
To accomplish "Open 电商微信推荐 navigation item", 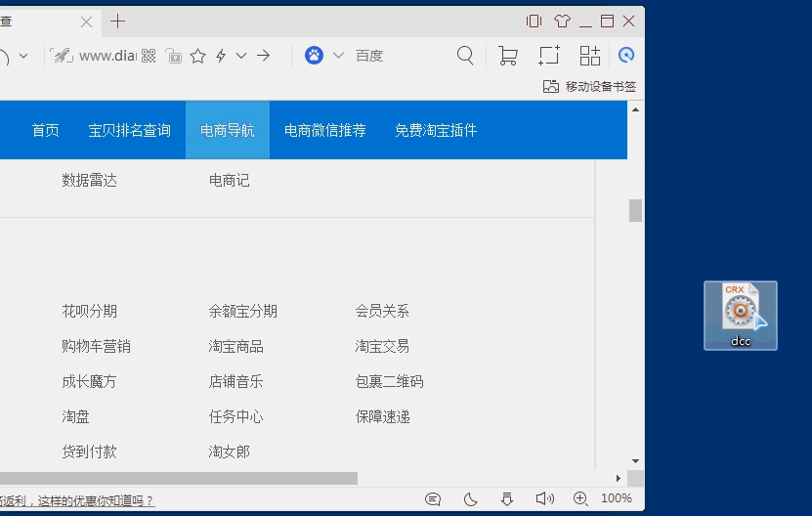I will [x=325, y=130].
